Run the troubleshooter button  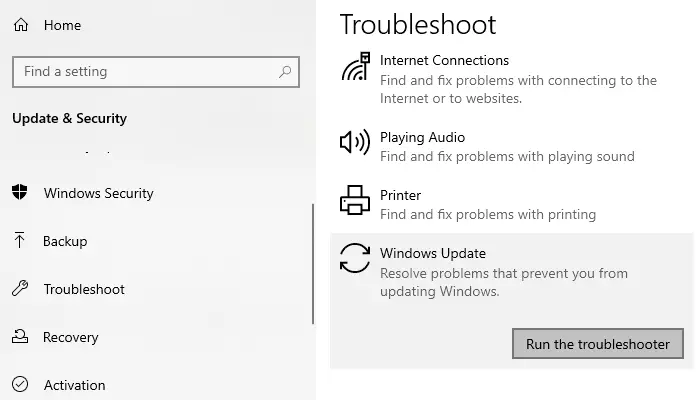598,344
